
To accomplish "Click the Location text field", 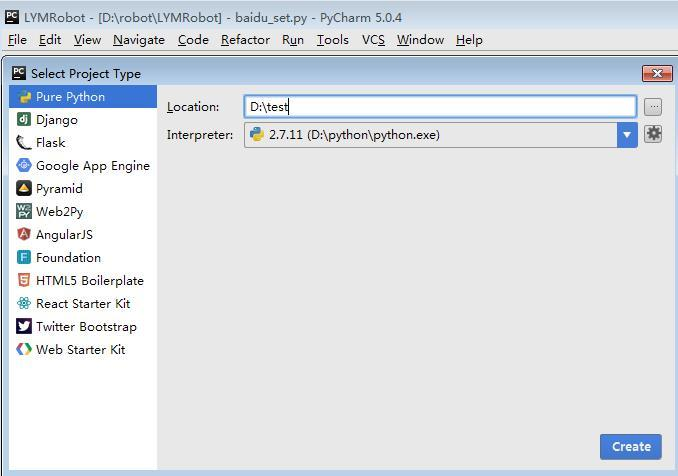I will click(x=440, y=106).
